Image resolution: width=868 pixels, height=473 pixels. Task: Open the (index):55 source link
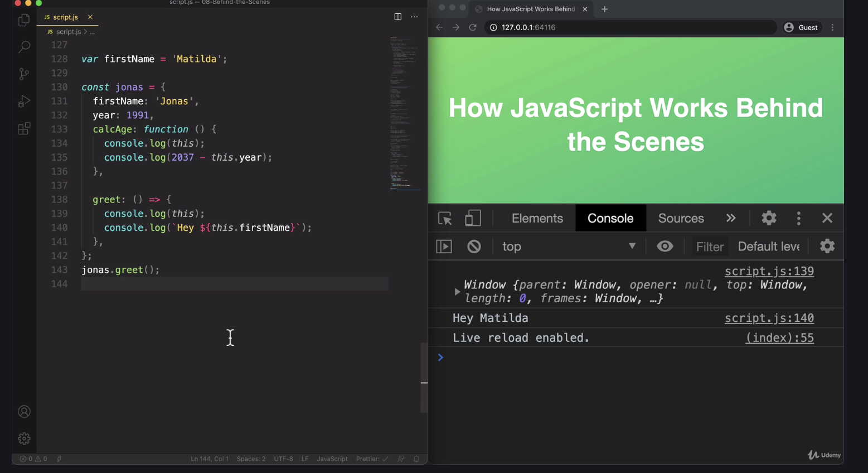[779, 338]
